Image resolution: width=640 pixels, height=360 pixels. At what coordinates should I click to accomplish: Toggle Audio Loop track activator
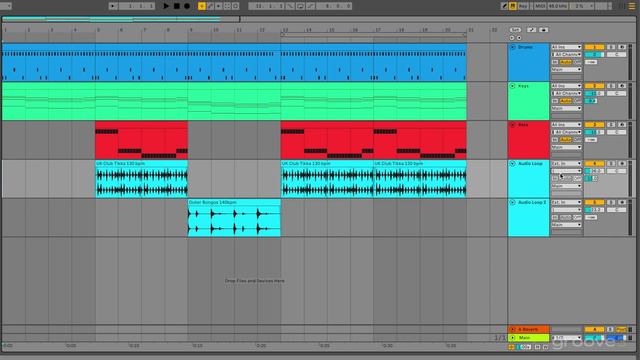point(594,163)
